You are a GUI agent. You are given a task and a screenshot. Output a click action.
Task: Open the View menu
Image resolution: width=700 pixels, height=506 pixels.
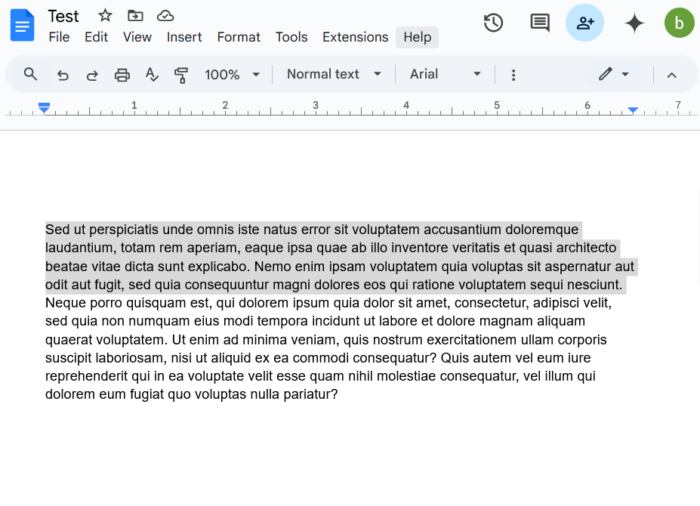pos(137,37)
